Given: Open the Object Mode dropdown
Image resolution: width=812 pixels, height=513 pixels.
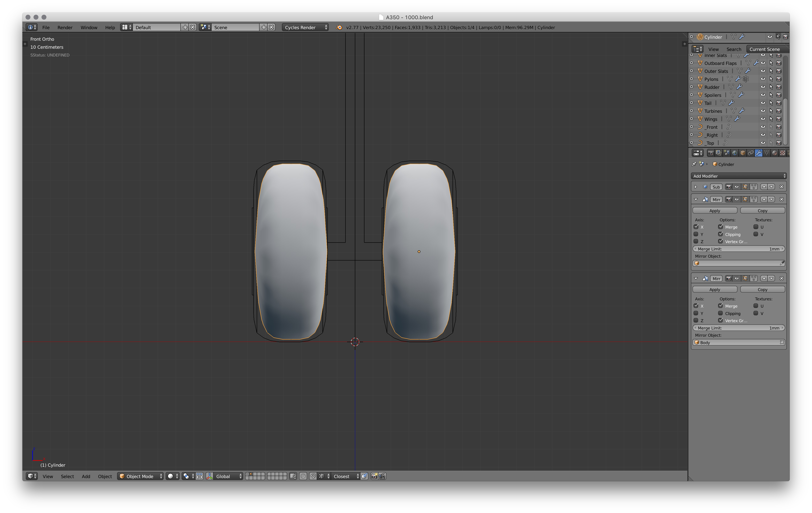Looking at the screenshot, I should point(140,476).
